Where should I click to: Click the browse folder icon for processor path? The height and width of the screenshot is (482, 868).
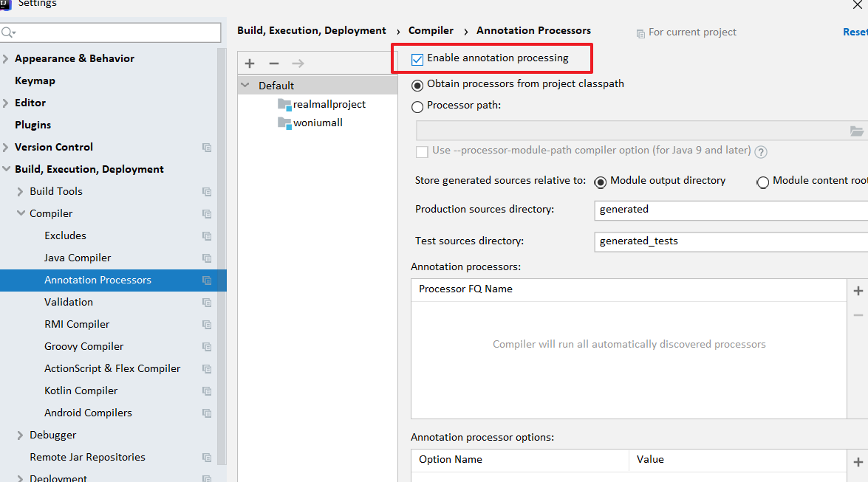point(856,131)
